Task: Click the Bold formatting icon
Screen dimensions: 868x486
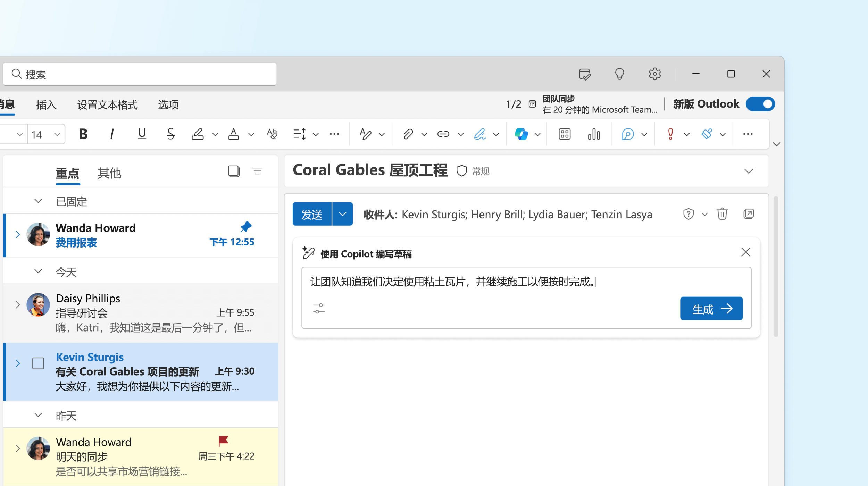Action: click(83, 133)
